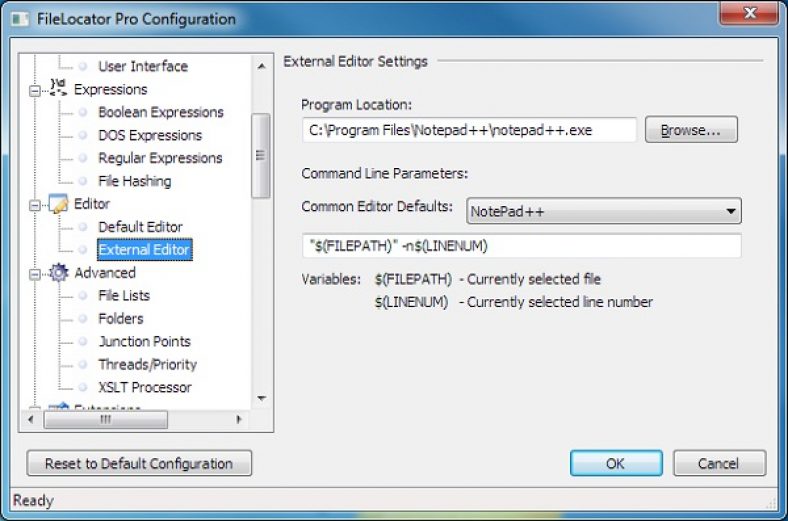
Task: Open the Common Editor Defaults dropdown
Action: point(604,211)
